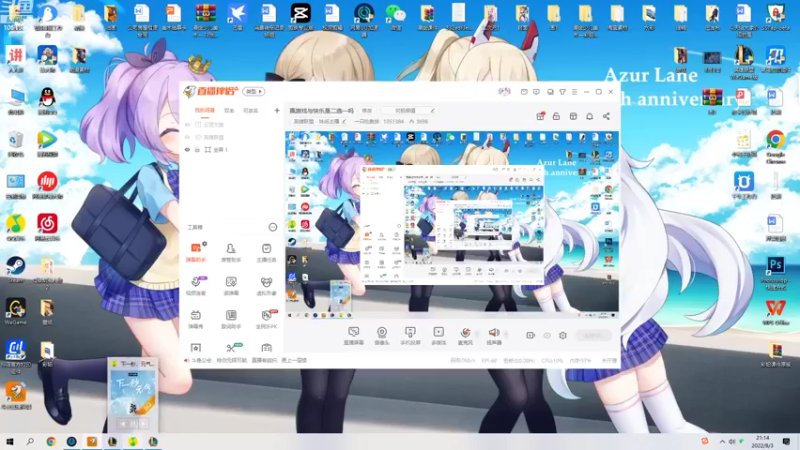Add 摄像头 camera source
The height and width of the screenshot is (450, 800).
click(x=382, y=336)
